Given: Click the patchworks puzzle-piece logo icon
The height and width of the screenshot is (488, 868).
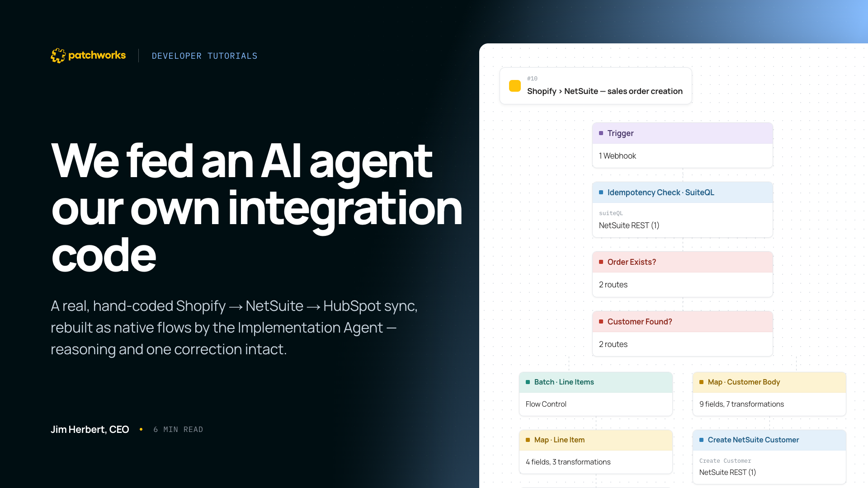Looking at the screenshot, I should pyautogui.click(x=58, y=56).
